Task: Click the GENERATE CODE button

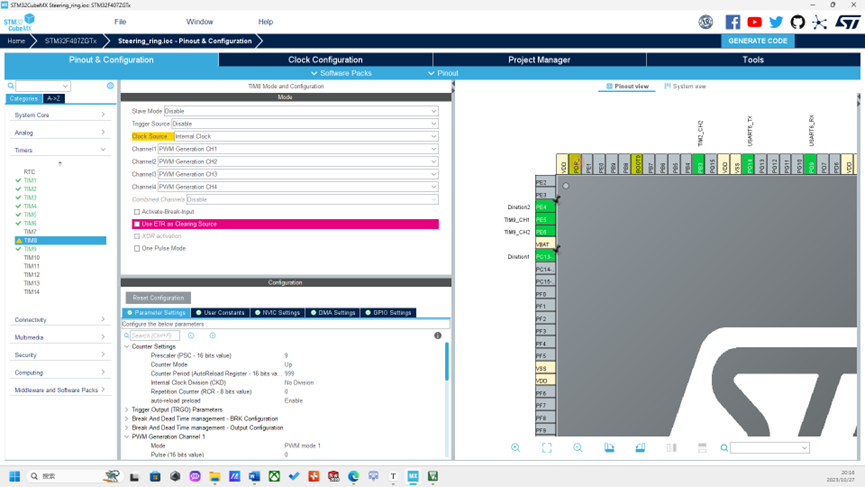Action: click(757, 41)
